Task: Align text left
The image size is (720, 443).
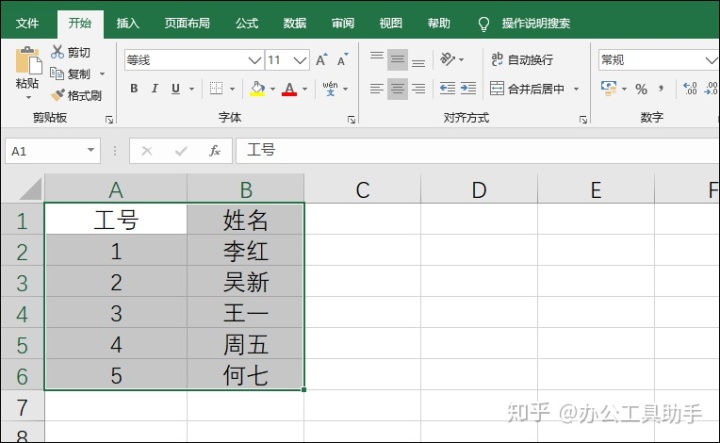Action: (x=377, y=88)
